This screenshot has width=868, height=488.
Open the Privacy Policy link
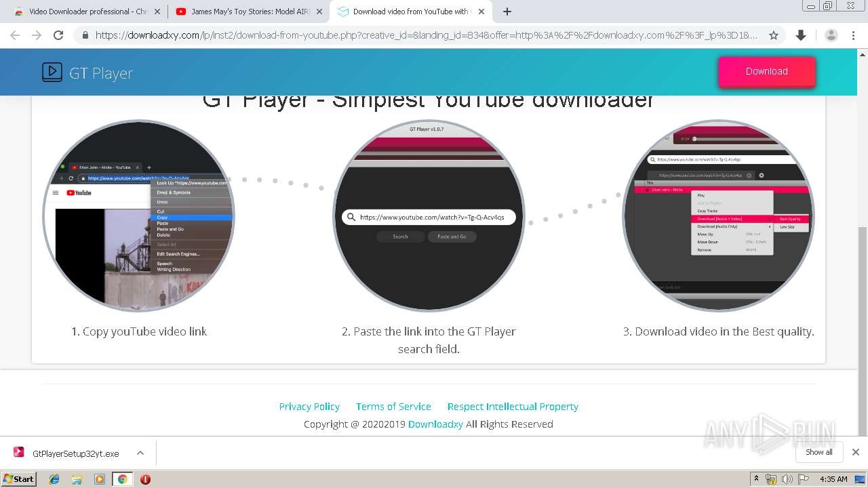[x=309, y=407]
